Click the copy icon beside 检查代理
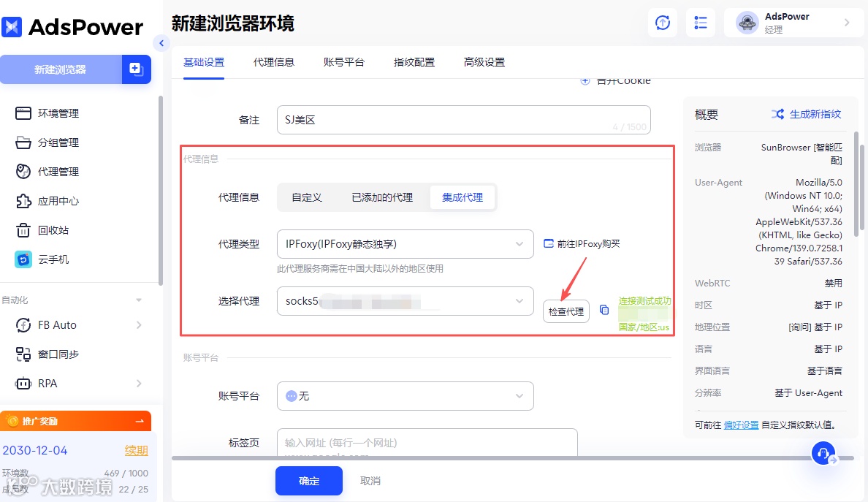The image size is (868, 502). click(604, 310)
